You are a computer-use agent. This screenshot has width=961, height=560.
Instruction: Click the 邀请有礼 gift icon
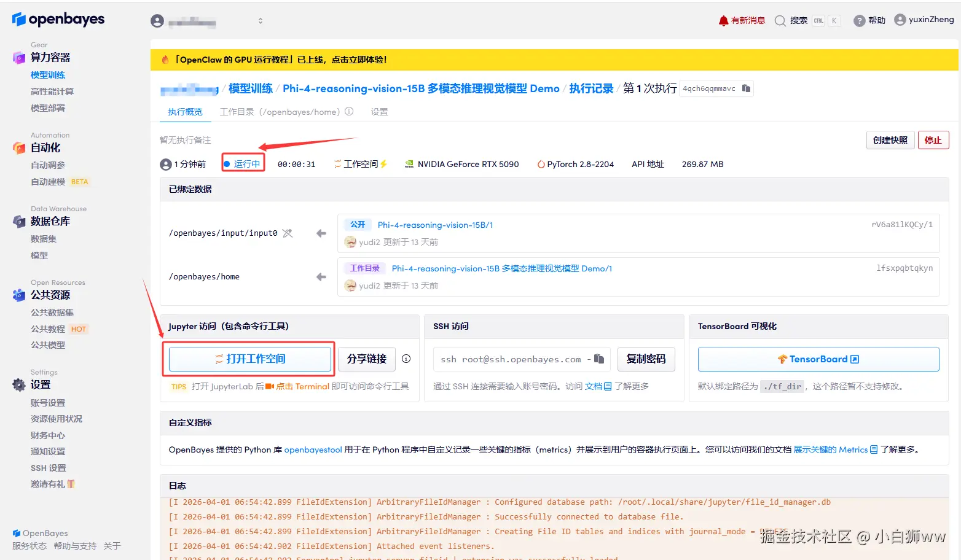[x=71, y=484]
